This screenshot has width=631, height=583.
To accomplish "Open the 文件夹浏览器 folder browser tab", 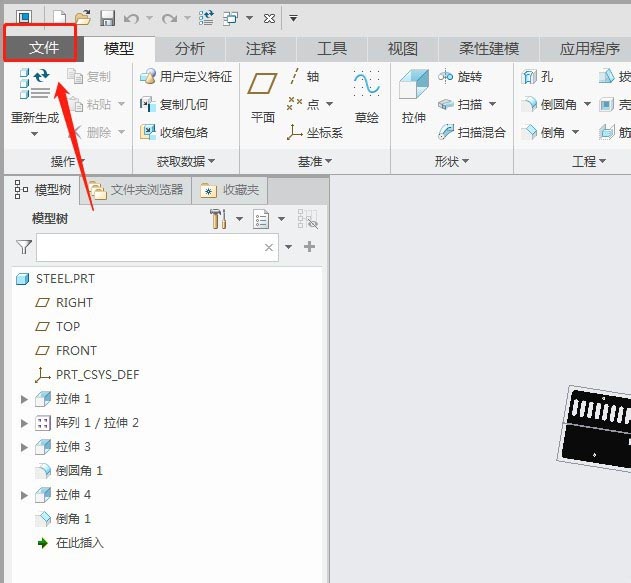I will coord(136,190).
